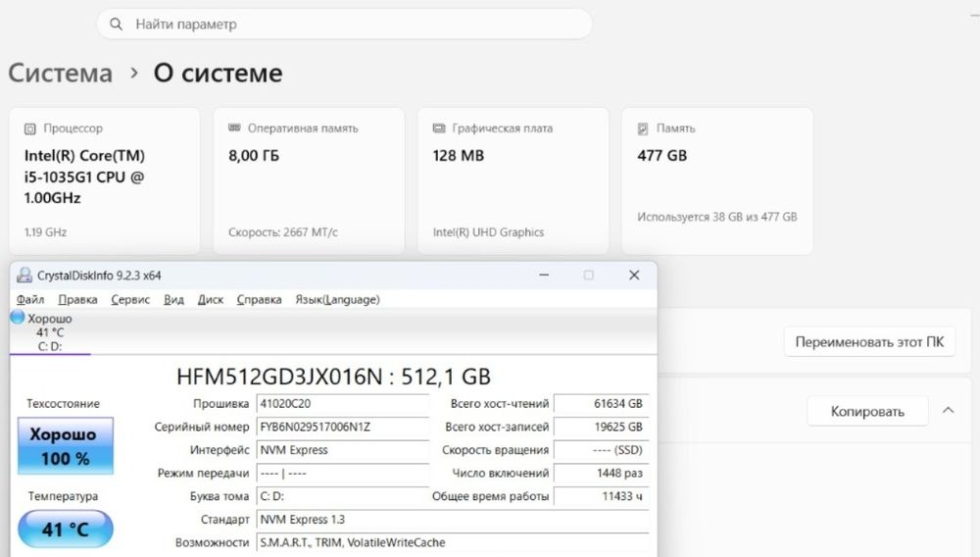Focus the 'Найти параметр' search field
This screenshot has height=557, width=980.
click(344, 24)
